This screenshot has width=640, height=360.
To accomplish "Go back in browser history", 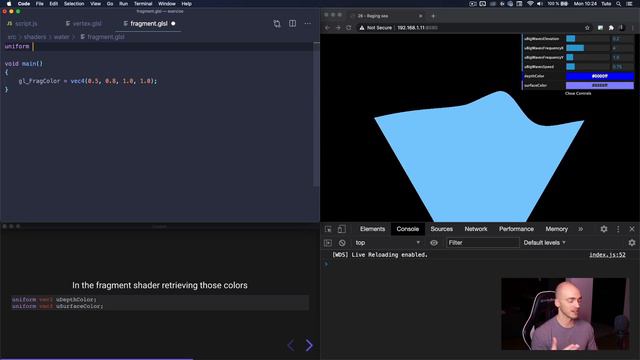I will (x=327, y=28).
